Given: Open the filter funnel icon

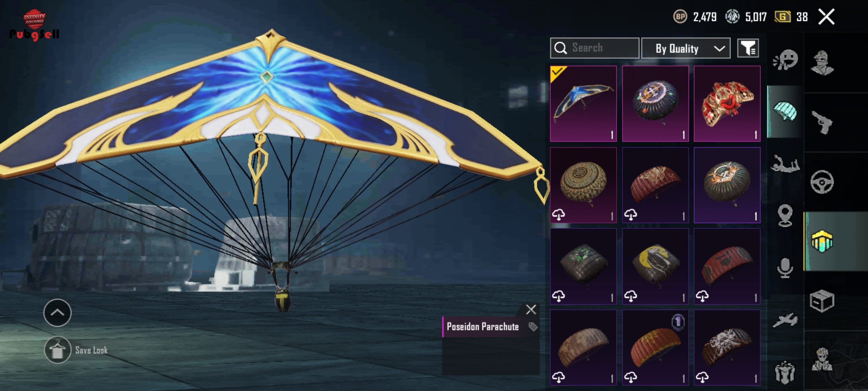Looking at the screenshot, I should coord(748,48).
